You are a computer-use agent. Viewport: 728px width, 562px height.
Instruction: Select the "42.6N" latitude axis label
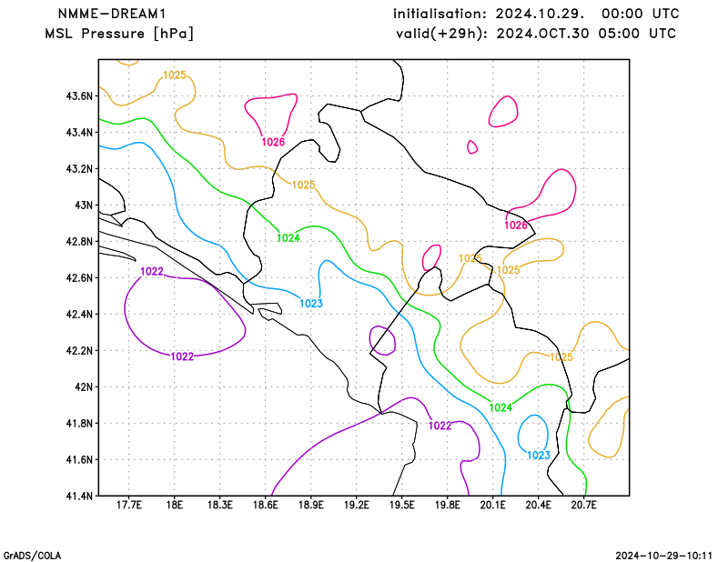coord(79,278)
